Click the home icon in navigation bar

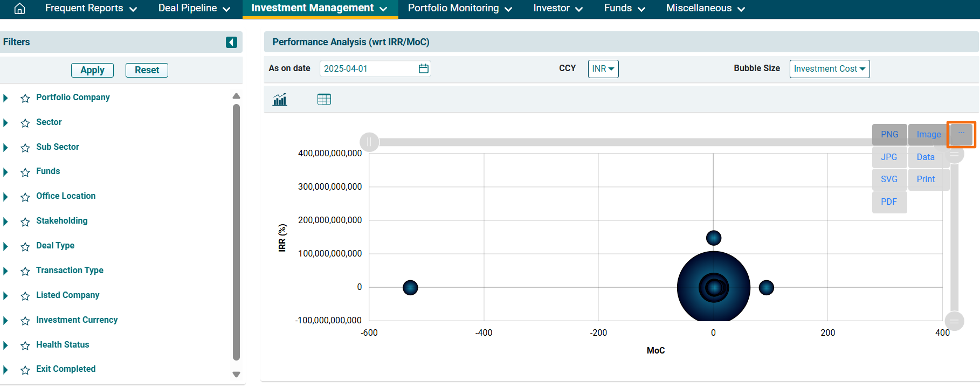(19, 8)
